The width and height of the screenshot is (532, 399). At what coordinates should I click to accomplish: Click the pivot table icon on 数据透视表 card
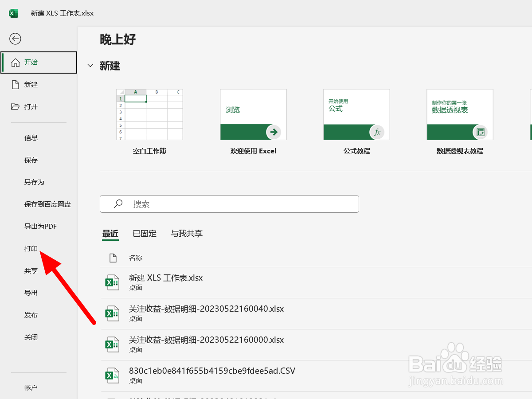point(480,132)
